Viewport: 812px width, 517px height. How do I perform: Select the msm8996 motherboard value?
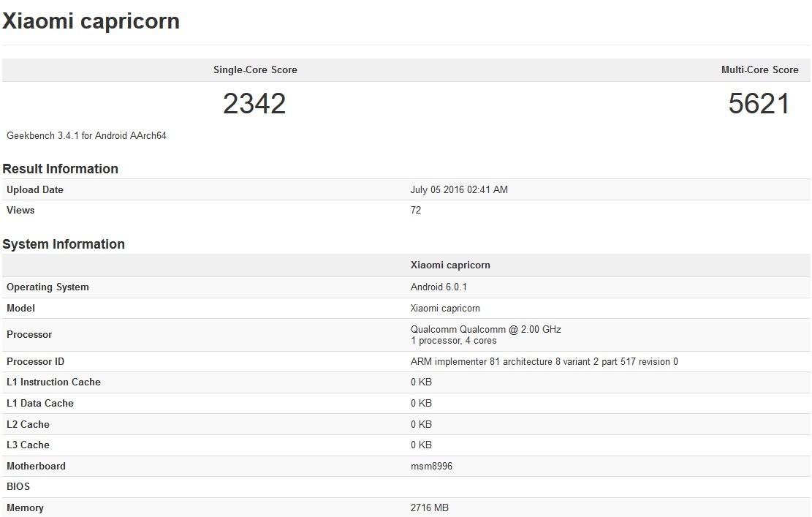coord(431,467)
